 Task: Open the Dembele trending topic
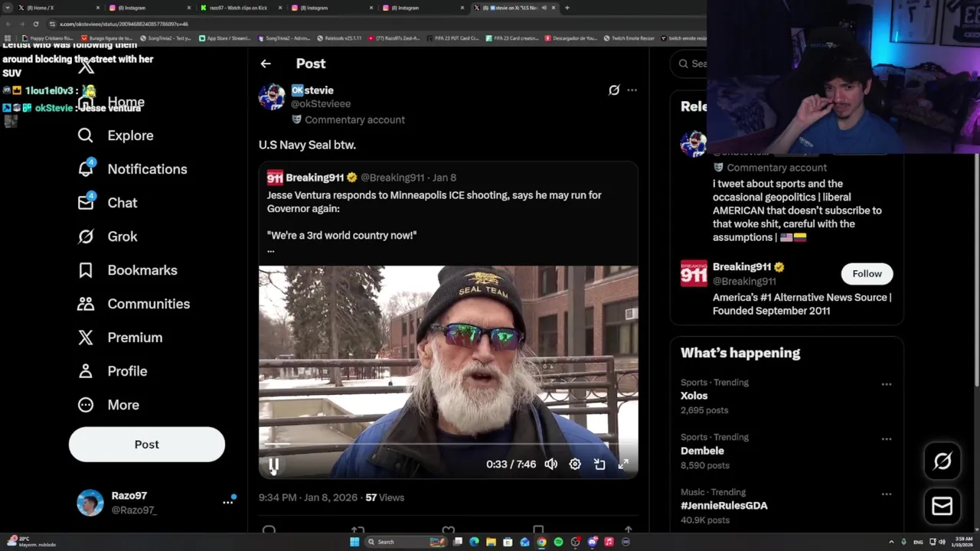coord(702,451)
